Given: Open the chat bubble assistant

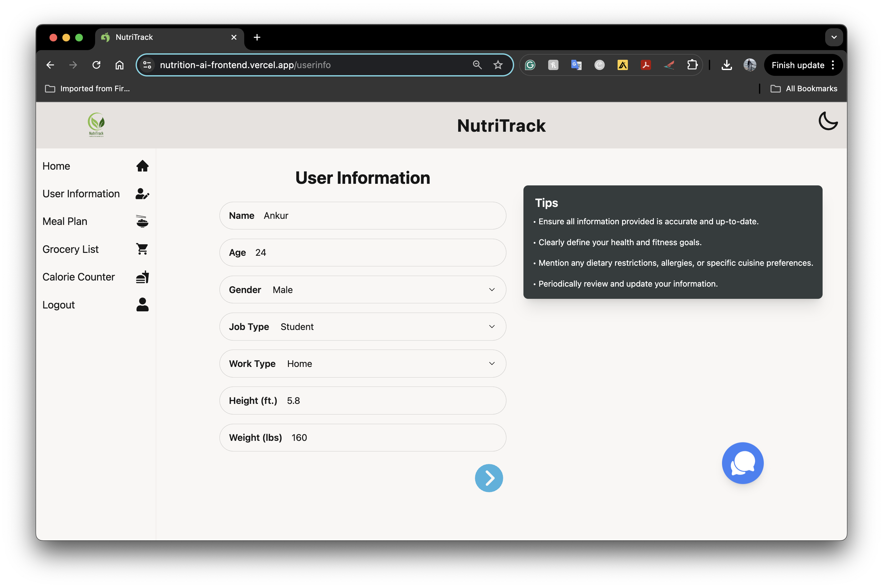Looking at the screenshot, I should point(742,463).
